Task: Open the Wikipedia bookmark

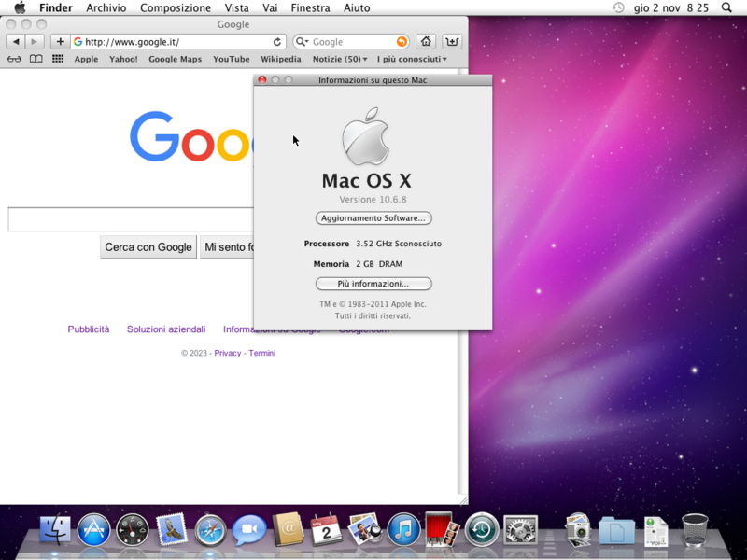Action: [281, 59]
